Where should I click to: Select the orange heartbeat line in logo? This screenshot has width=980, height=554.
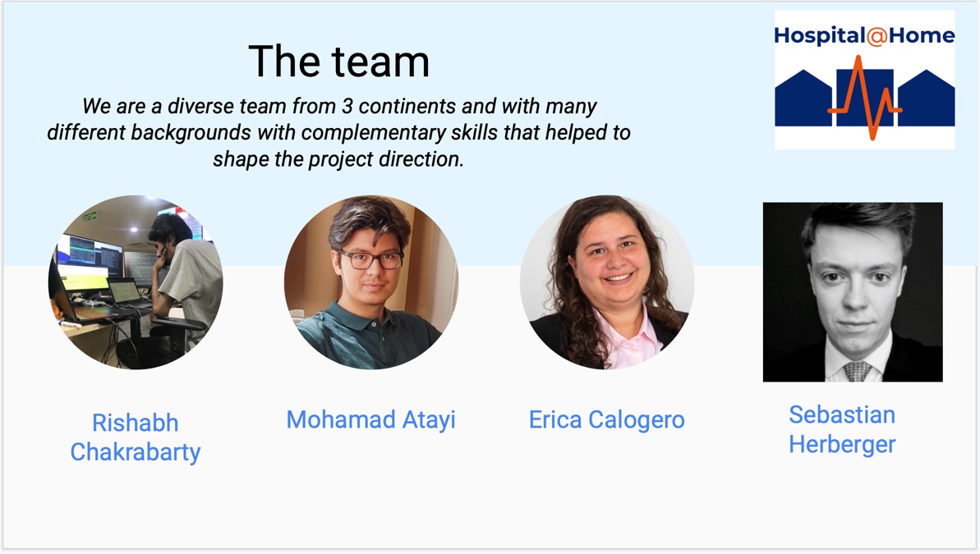tap(865, 98)
